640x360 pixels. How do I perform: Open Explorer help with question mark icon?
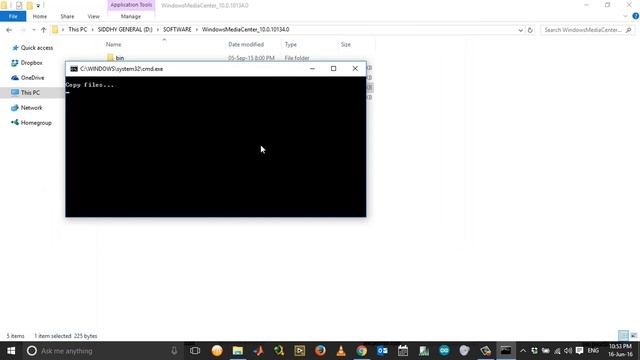tap(636, 16)
